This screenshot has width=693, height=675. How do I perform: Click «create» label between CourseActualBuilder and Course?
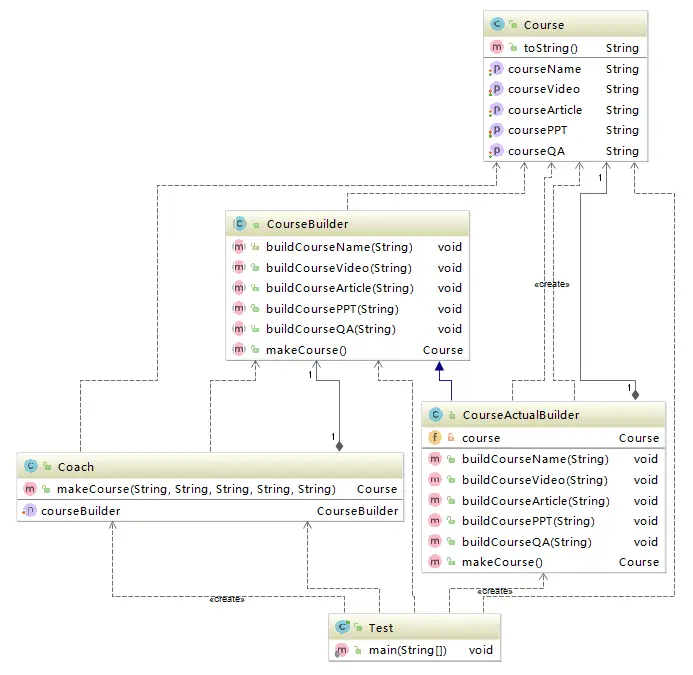point(552,284)
